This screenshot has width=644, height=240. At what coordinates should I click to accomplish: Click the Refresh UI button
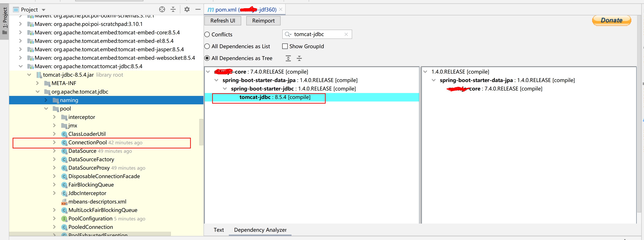tap(223, 21)
